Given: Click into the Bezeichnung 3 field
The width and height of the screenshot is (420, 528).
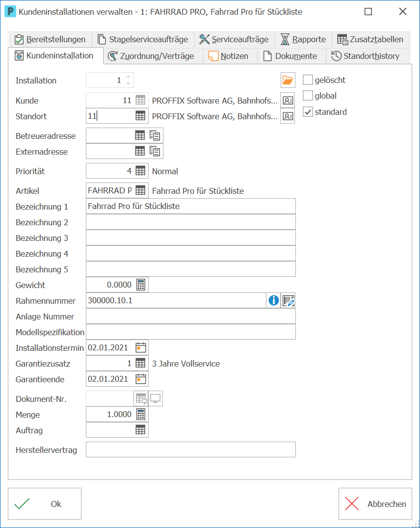Looking at the screenshot, I should coord(191,238).
